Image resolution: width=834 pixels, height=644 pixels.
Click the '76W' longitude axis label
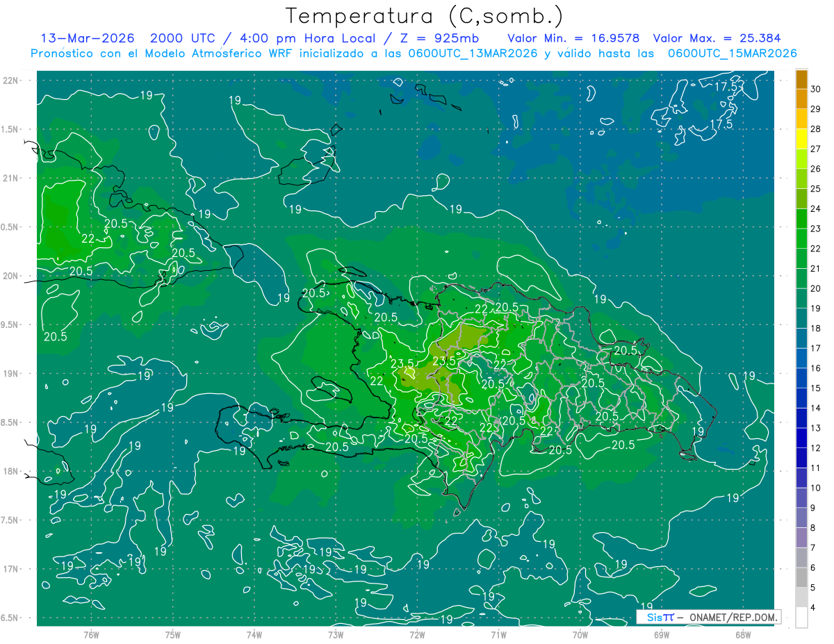pyautogui.click(x=91, y=635)
